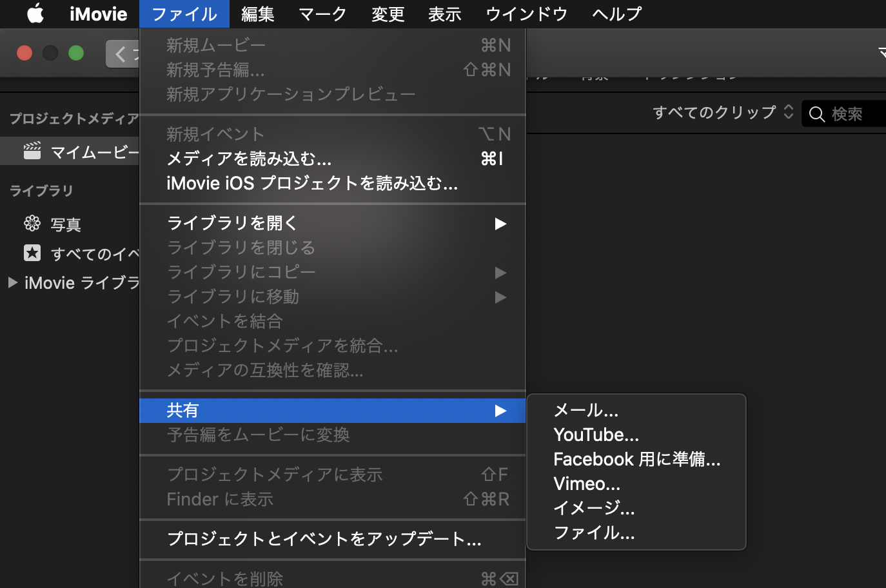The image size is (886, 588).
Task: Select Facebook 用に準備… option
Action: (x=636, y=459)
